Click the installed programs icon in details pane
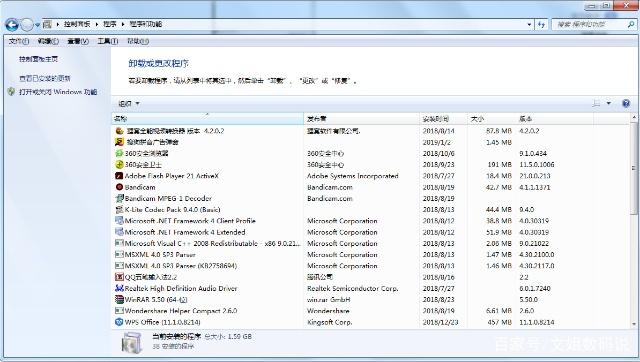Viewport: 640px width, 362px height. [x=132, y=343]
